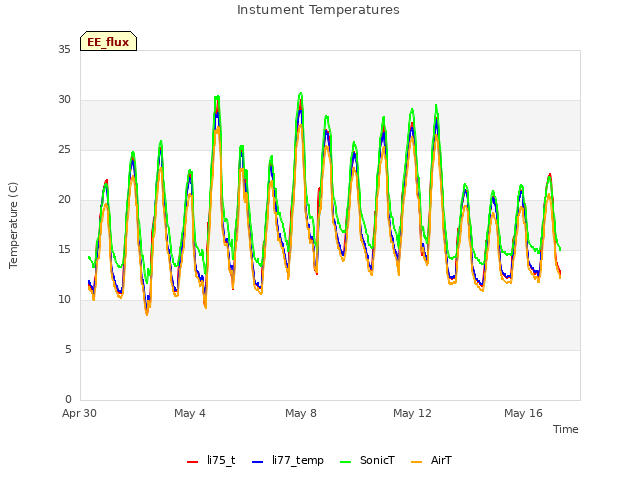Click the May 16 x-axis label
Viewport: 640px width, 480px height.
[523, 413]
